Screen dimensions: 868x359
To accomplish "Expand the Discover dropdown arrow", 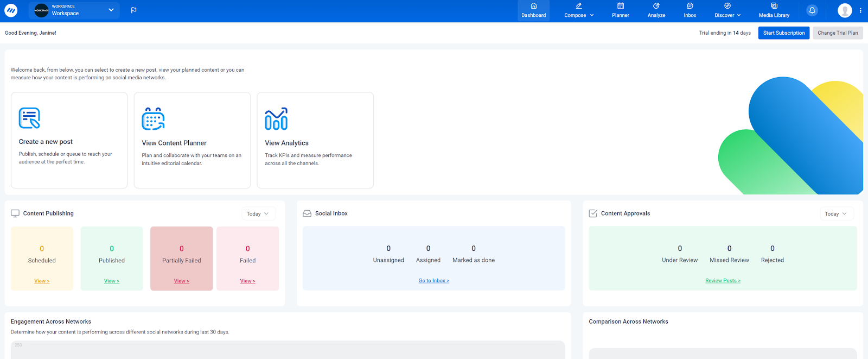I will tap(739, 15).
